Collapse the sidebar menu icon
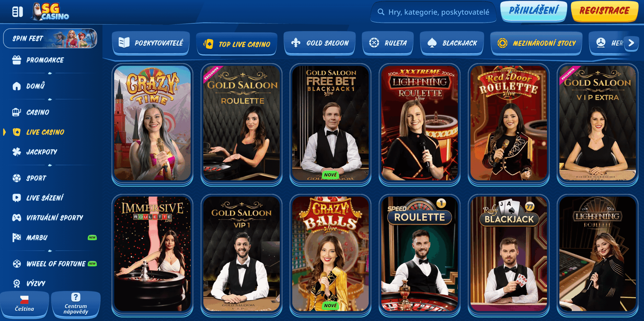644x321 pixels. 18,12
